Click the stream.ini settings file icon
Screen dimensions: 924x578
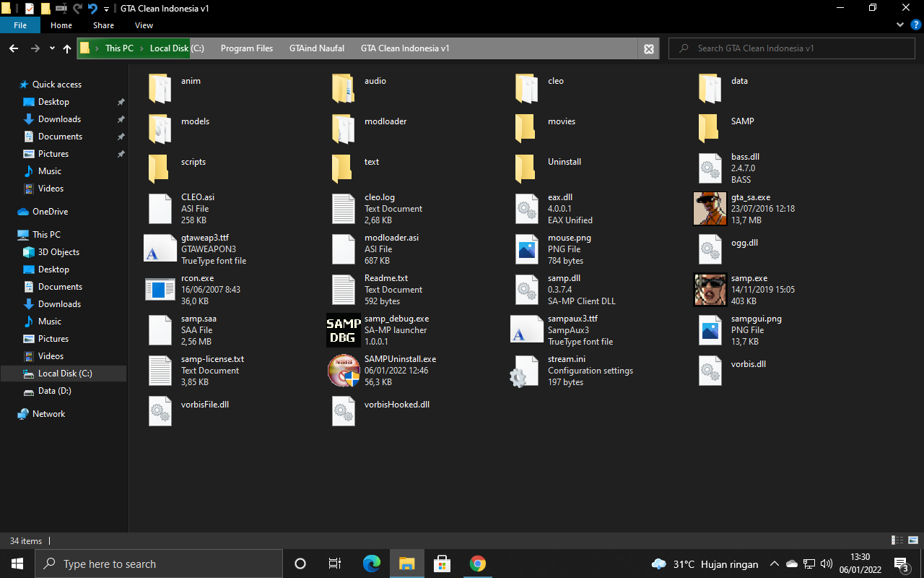tap(523, 371)
